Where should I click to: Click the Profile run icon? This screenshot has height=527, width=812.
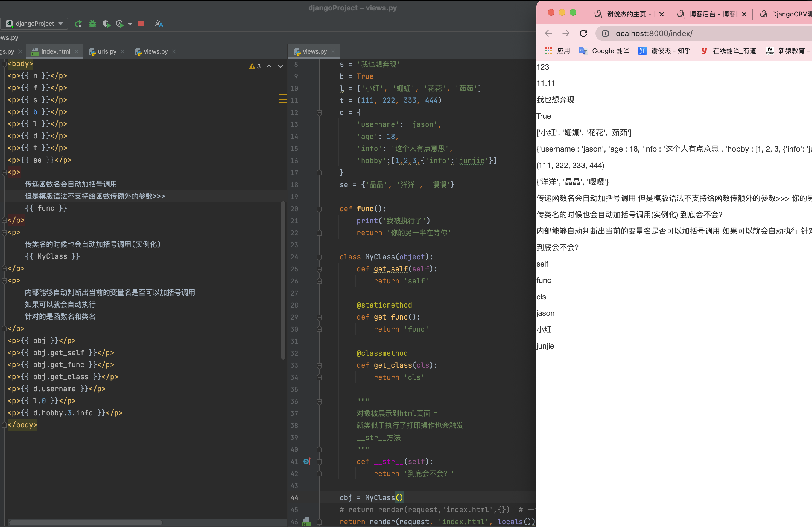coord(120,24)
